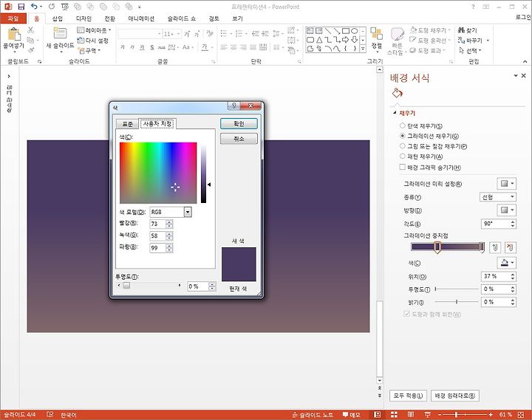
Task: Click the remove gradient stop icon
Action: click(510, 247)
